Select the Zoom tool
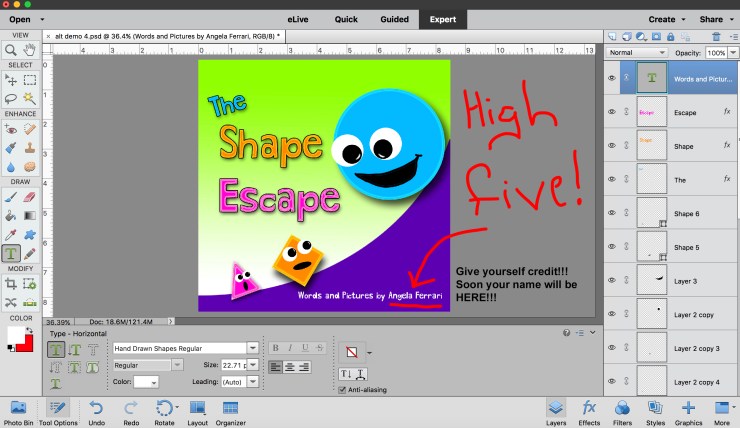This screenshot has height=428, width=740. 11,49
